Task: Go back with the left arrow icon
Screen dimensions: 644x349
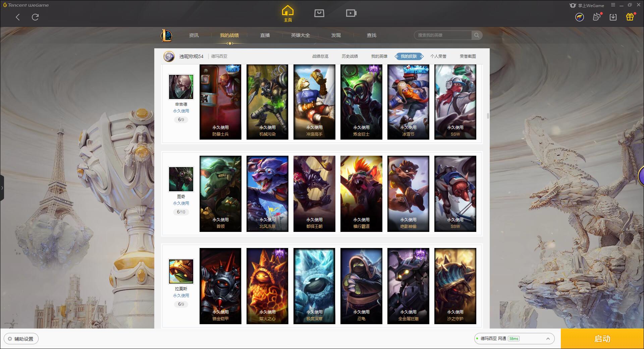Action: pos(18,17)
